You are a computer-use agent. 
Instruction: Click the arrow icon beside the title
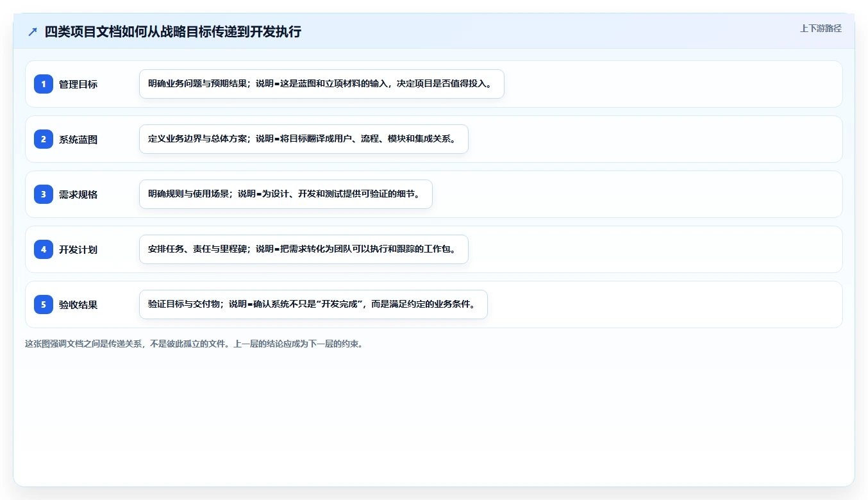[33, 31]
